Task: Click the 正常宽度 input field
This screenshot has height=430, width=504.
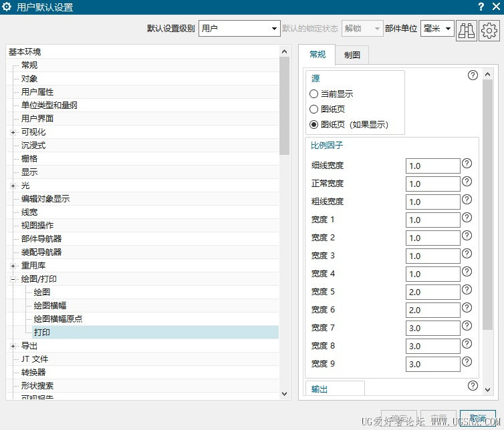Action: coord(432,184)
